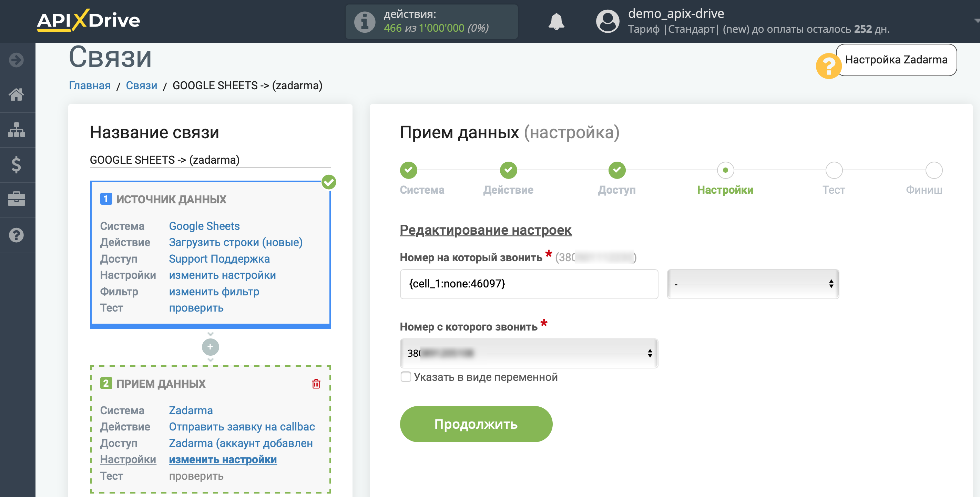Click receiver 'проверить' test text
The width and height of the screenshot is (980, 497).
196,476
